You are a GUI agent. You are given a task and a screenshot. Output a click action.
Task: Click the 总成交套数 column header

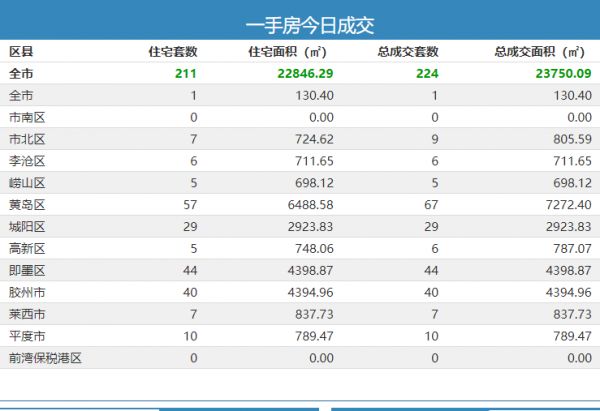[408, 51]
